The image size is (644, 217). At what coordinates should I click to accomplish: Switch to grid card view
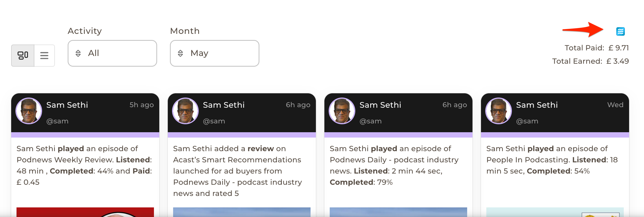click(23, 55)
